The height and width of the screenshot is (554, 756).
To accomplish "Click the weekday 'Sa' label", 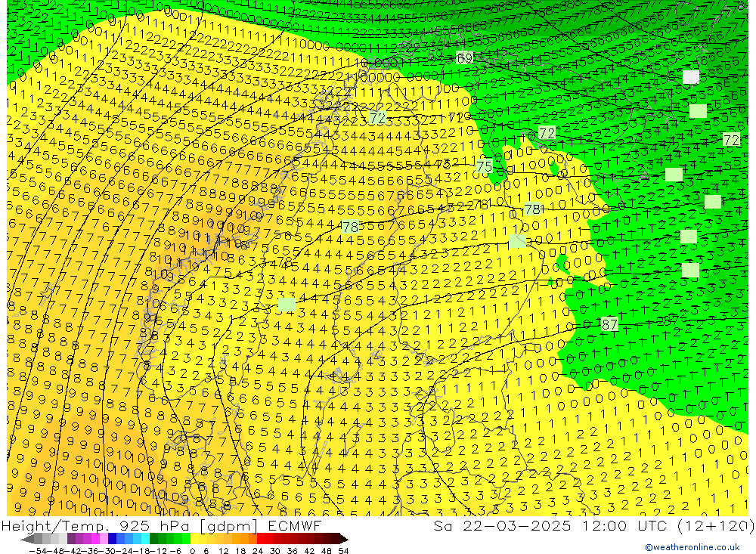I will click(x=442, y=525).
